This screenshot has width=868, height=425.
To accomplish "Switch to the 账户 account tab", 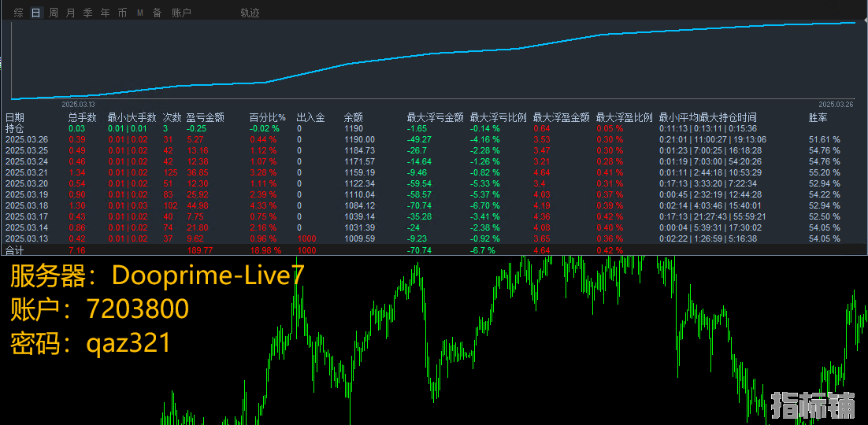I will coord(181,13).
